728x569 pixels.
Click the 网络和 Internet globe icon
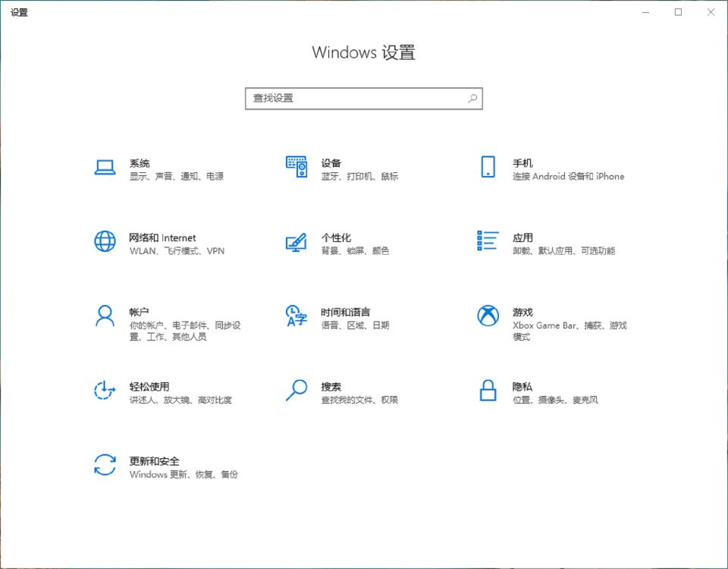105,241
